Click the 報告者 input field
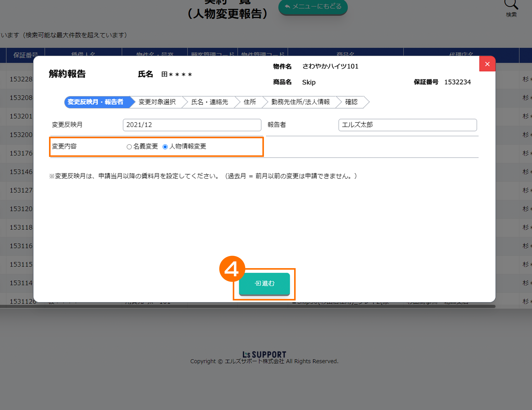This screenshot has width=532, height=410. [407, 125]
